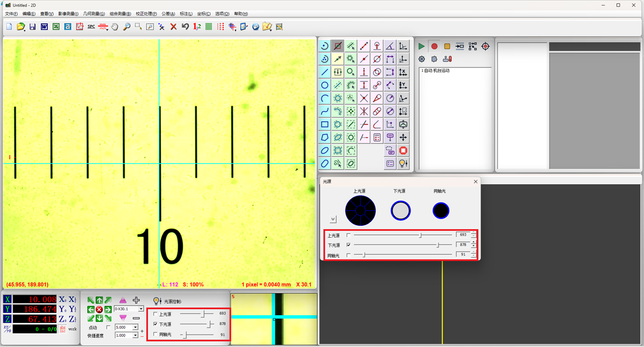
Task: Open program settings gear icon
Action: pos(422,59)
